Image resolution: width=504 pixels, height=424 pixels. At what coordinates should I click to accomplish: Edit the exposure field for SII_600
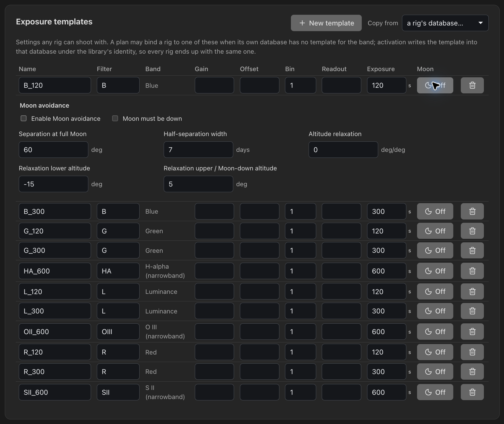pos(386,392)
